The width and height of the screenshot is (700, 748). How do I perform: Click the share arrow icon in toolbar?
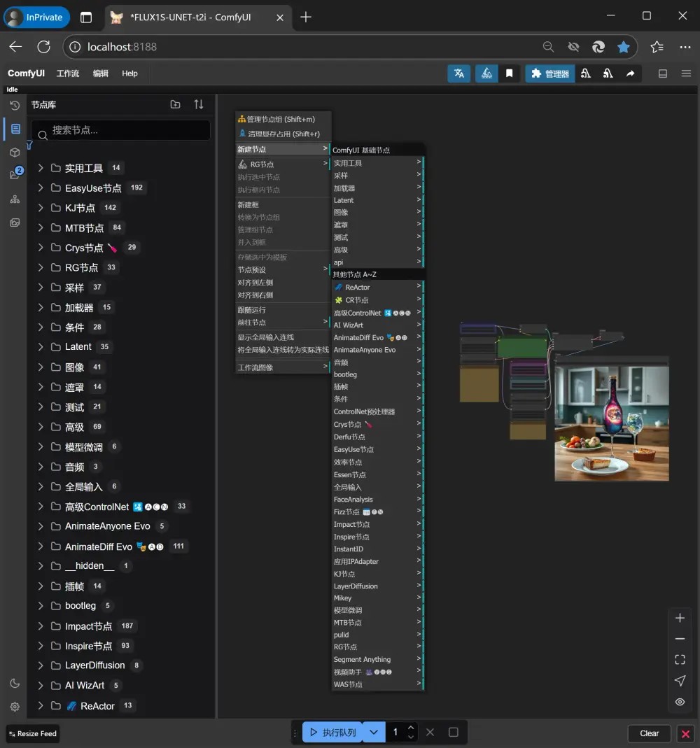pos(629,73)
